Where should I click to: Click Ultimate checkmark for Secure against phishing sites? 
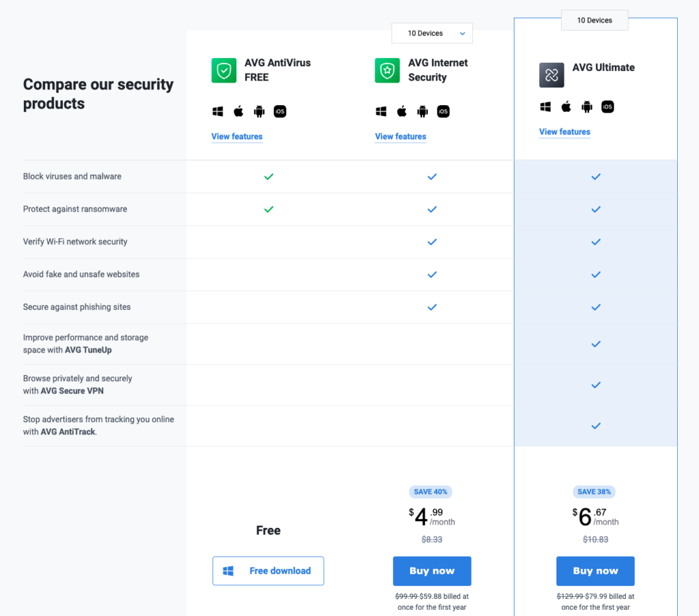(x=596, y=308)
